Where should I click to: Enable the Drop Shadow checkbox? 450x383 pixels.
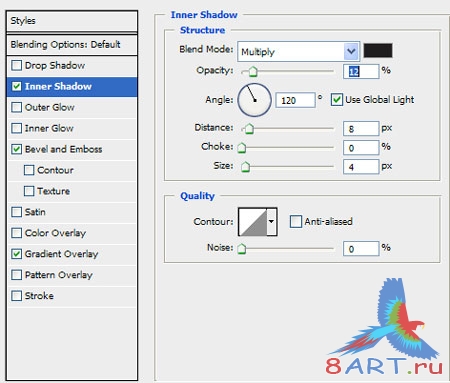(16, 65)
